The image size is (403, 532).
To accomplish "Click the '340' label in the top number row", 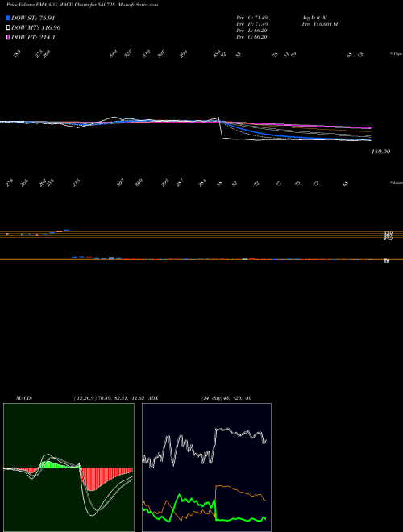I will pyautogui.click(x=114, y=53).
